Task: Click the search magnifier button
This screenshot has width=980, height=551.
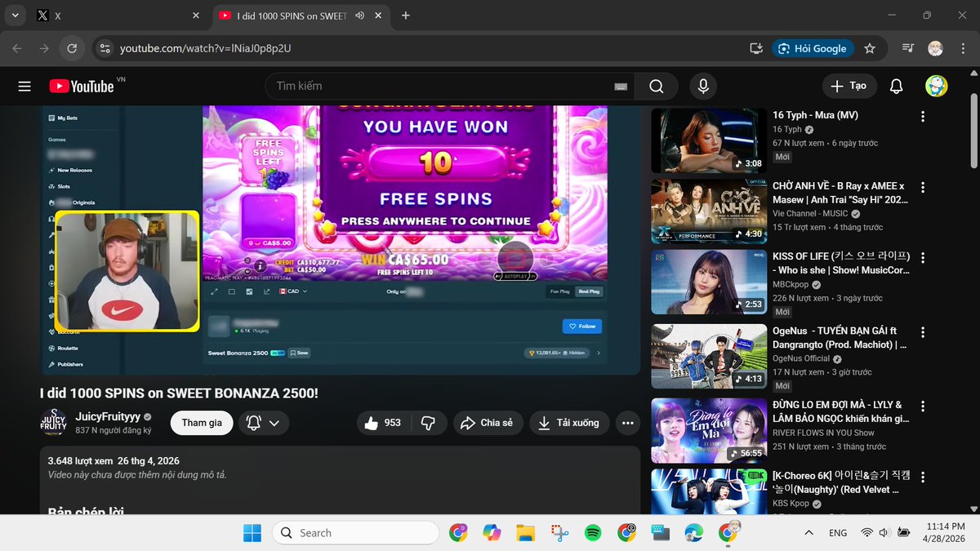Action: pyautogui.click(x=657, y=86)
